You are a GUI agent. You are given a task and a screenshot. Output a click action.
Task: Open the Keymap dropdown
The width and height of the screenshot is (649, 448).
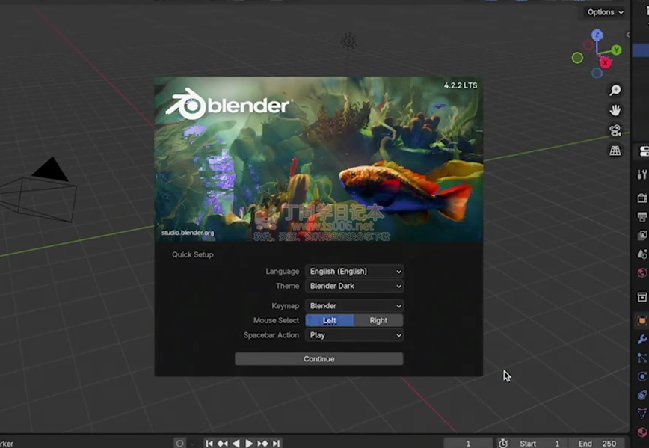coord(354,306)
